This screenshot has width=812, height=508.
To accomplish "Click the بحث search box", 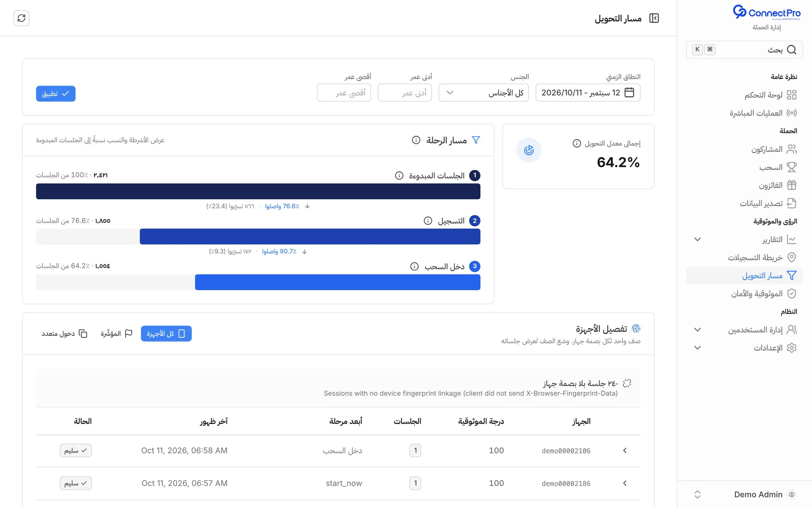I will click(x=744, y=50).
